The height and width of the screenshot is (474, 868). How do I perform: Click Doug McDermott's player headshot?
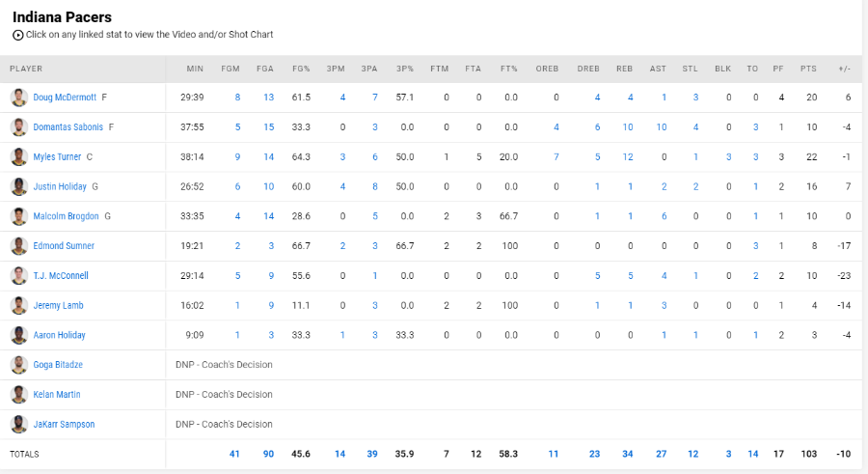pos(19,98)
